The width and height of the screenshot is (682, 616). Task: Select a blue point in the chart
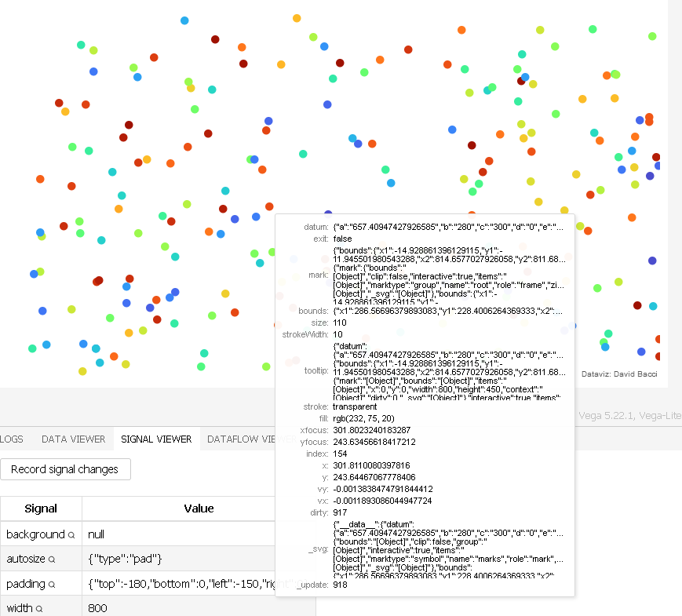pos(94,71)
